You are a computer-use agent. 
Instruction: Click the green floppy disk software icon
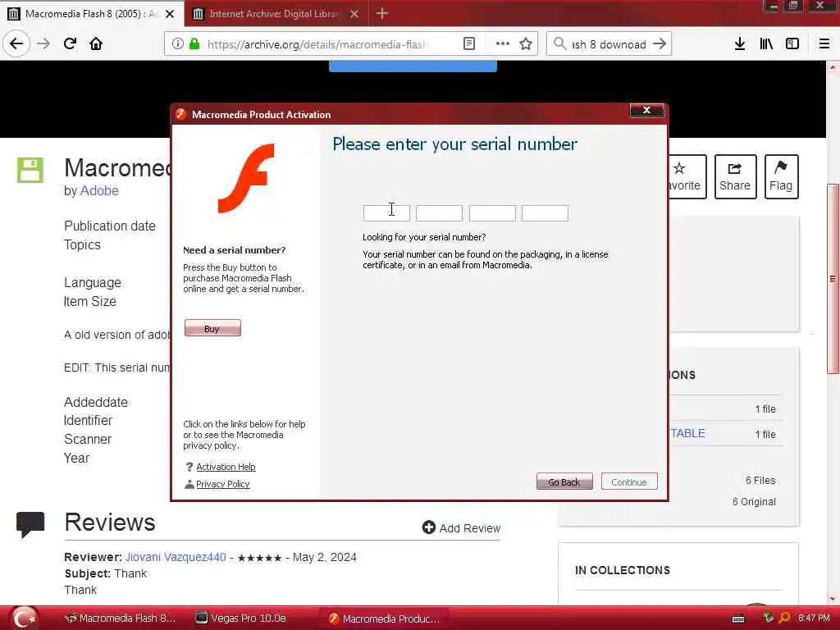click(30, 171)
